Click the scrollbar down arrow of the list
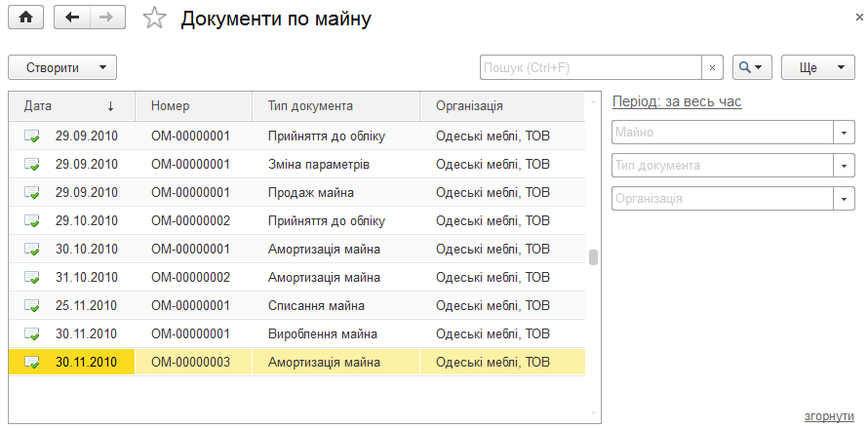Viewport: 868px width, 428px height. 593,413
